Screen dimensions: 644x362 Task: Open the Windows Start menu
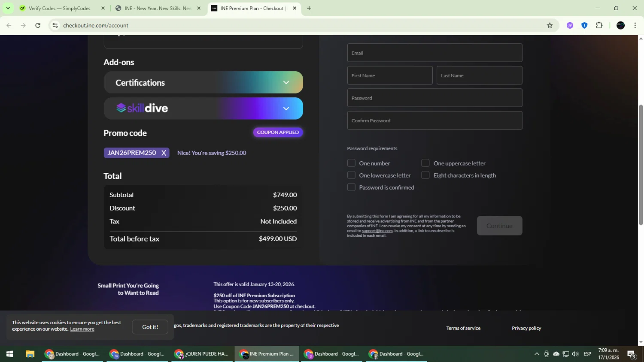click(x=9, y=354)
